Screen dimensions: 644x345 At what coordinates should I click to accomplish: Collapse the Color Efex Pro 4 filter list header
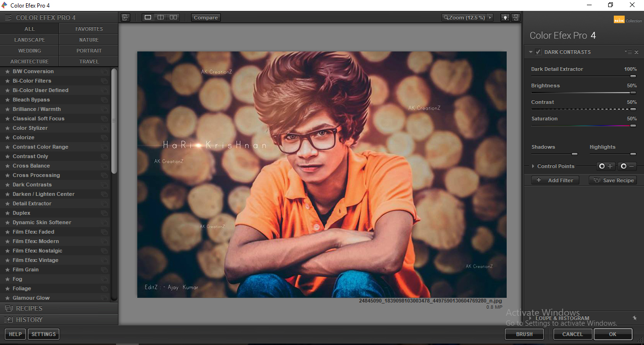click(59, 17)
